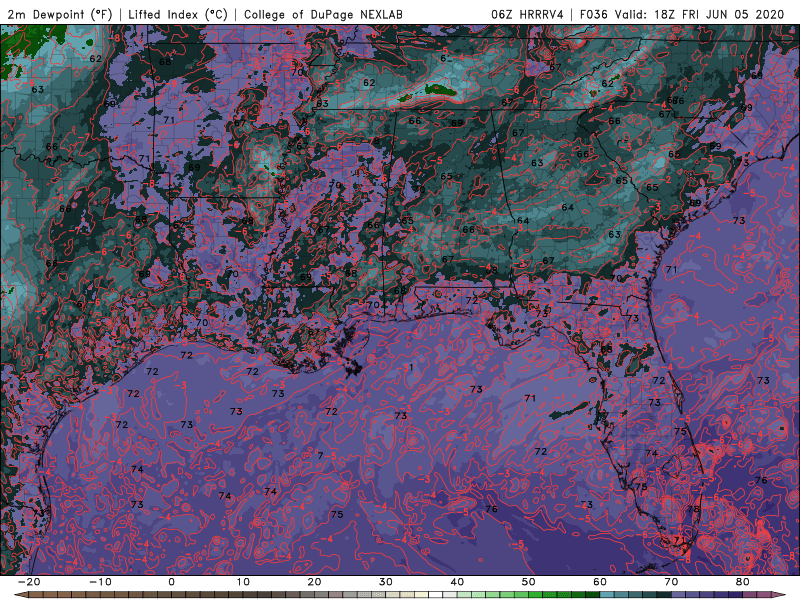Click the "-10" color scale label
This screenshot has width=800, height=600.
(x=100, y=582)
